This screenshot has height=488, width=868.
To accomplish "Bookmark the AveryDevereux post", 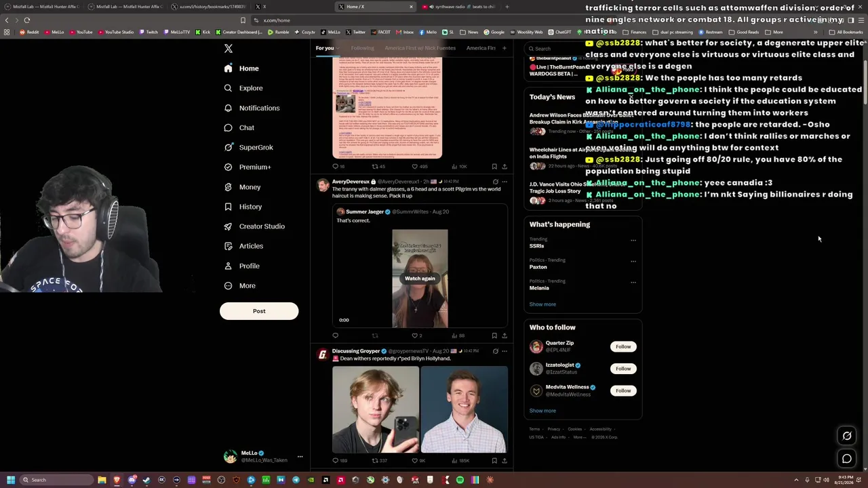I will click(x=494, y=335).
